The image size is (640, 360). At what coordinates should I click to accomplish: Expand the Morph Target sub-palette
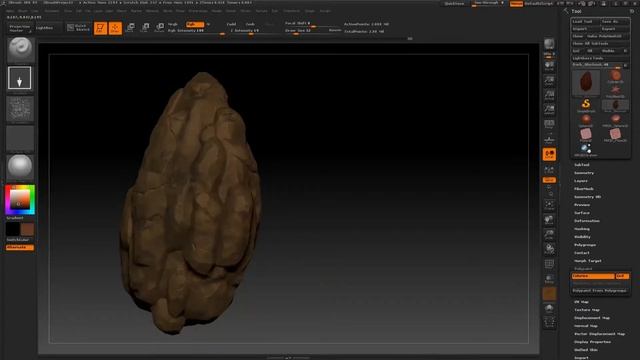coord(588,261)
